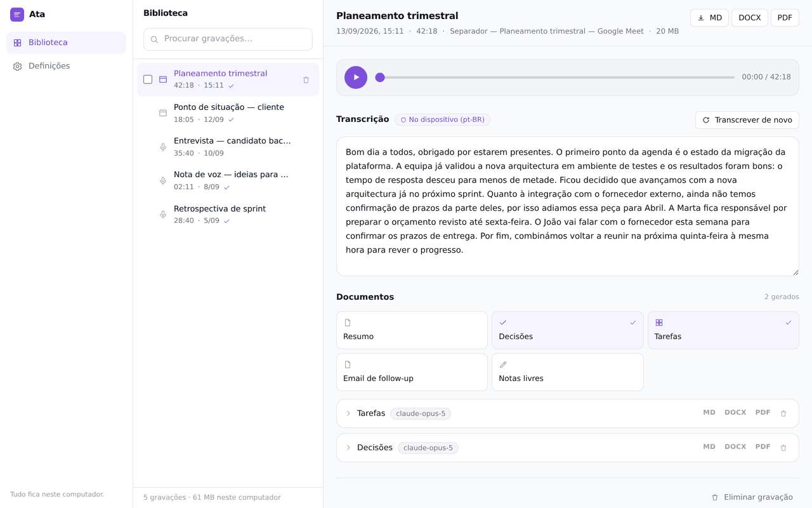Open recording Ponto de situação — cliente
Image resolution: width=812 pixels, height=508 pixels.
pyautogui.click(x=228, y=113)
